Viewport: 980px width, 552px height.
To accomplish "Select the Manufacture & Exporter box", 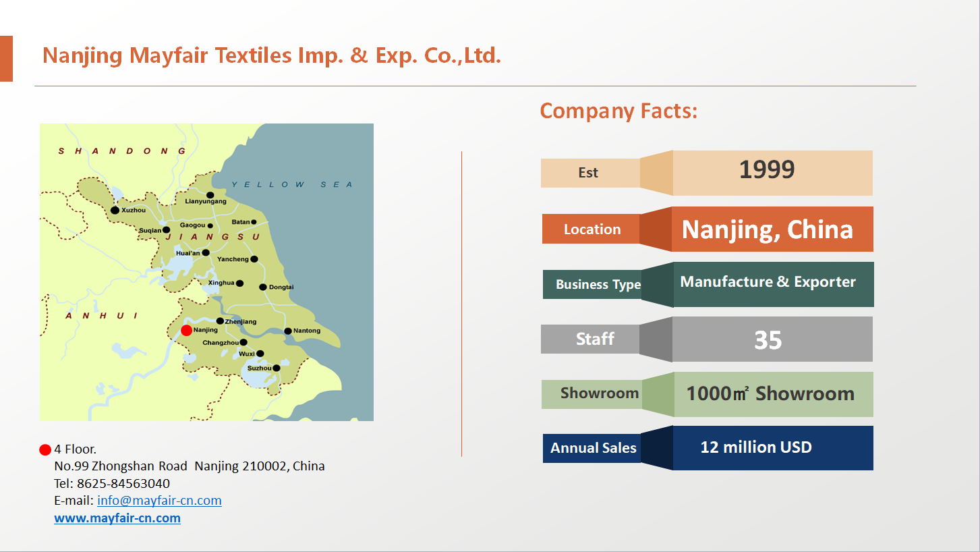I will point(773,284).
